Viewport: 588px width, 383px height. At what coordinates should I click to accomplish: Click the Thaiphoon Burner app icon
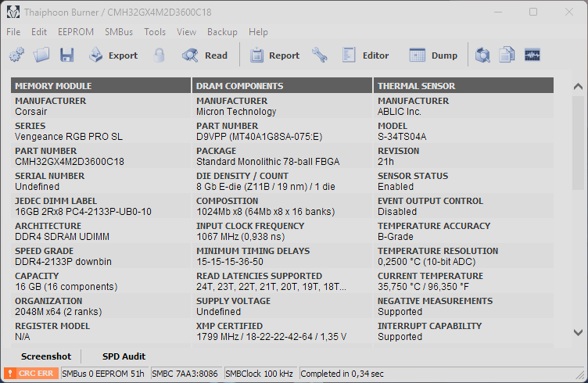pyautogui.click(x=13, y=13)
